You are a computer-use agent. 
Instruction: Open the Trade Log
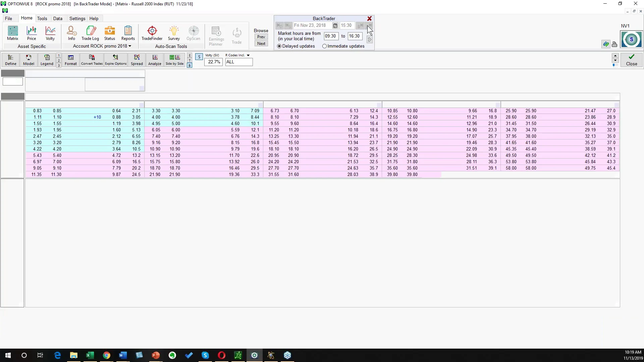tap(90, 33)
